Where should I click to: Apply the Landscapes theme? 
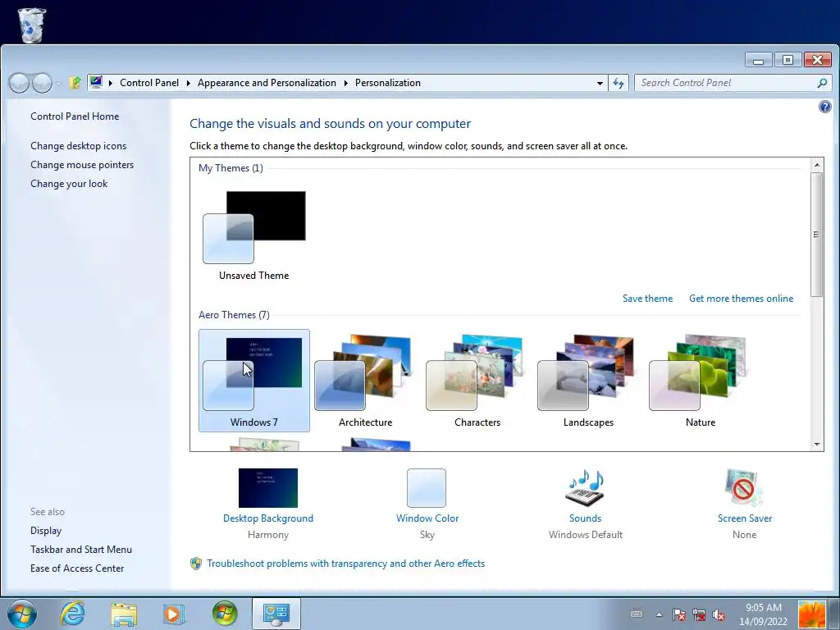588,381
